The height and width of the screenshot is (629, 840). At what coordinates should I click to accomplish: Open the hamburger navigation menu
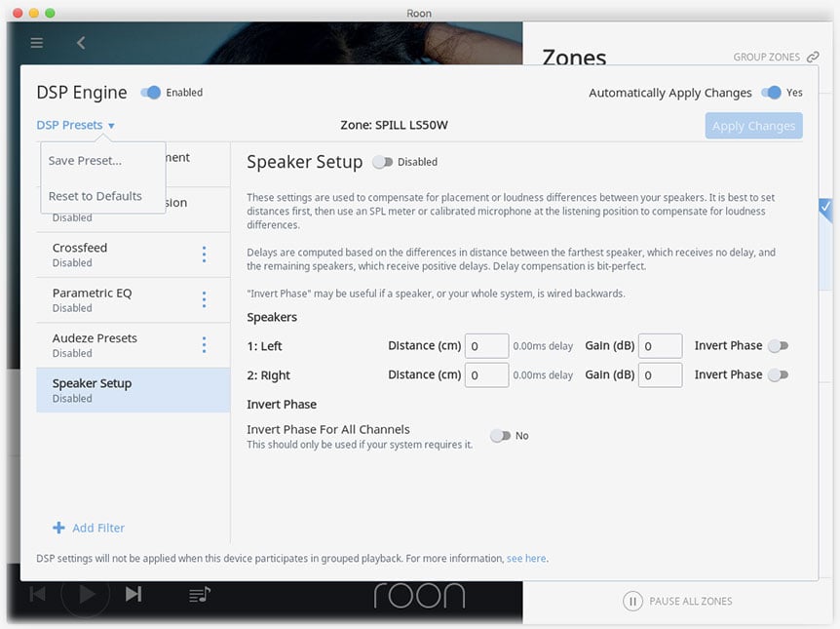point(36,42)
